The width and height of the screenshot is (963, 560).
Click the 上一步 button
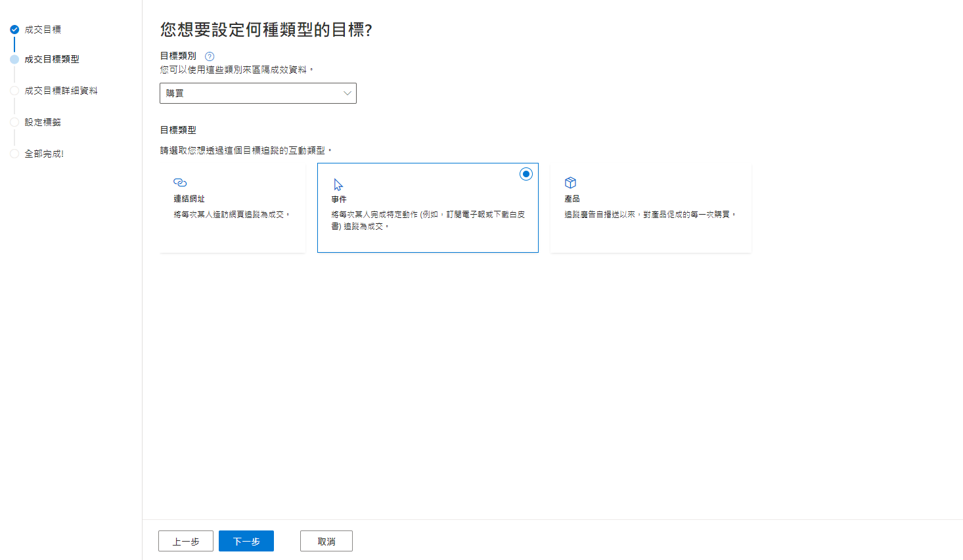pyautogui.click(x=186, y=541)
